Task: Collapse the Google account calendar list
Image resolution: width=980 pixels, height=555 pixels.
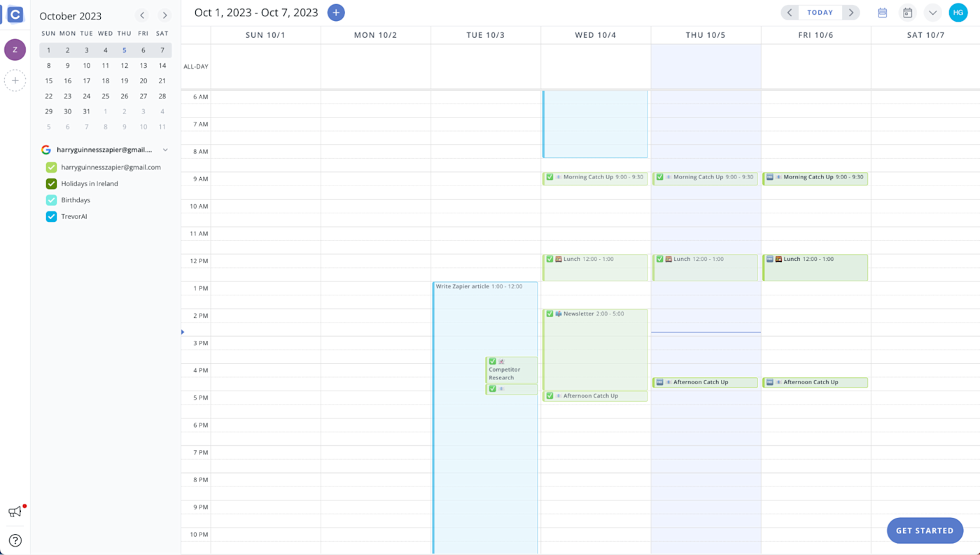Action: point(165,150)
